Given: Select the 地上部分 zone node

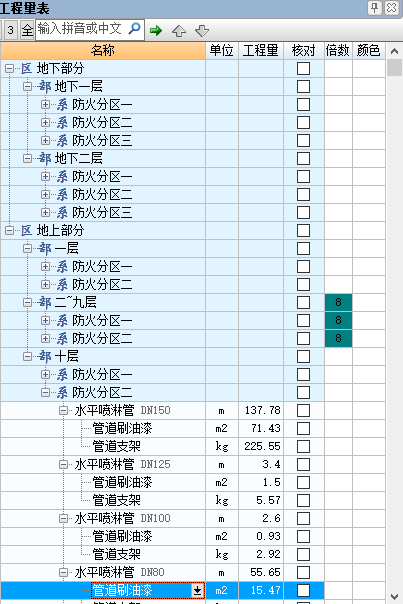Looking at the screenshot, I should pyautogui.click(x=60, y=230).
